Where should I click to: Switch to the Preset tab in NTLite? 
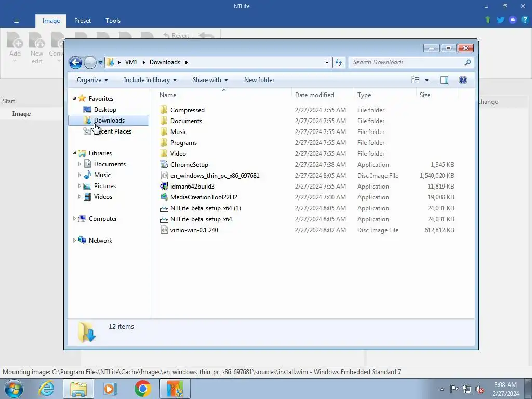pyautogui.click(x=83, y=21)
